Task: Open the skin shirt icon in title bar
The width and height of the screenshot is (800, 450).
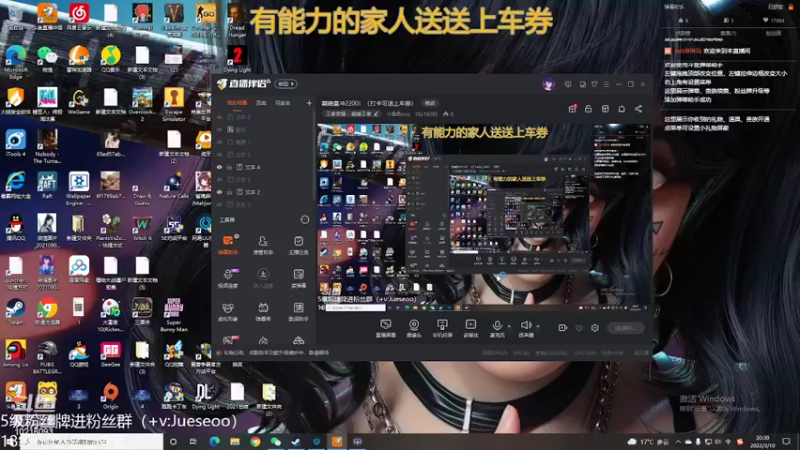Action: click(x=594, y=84)
